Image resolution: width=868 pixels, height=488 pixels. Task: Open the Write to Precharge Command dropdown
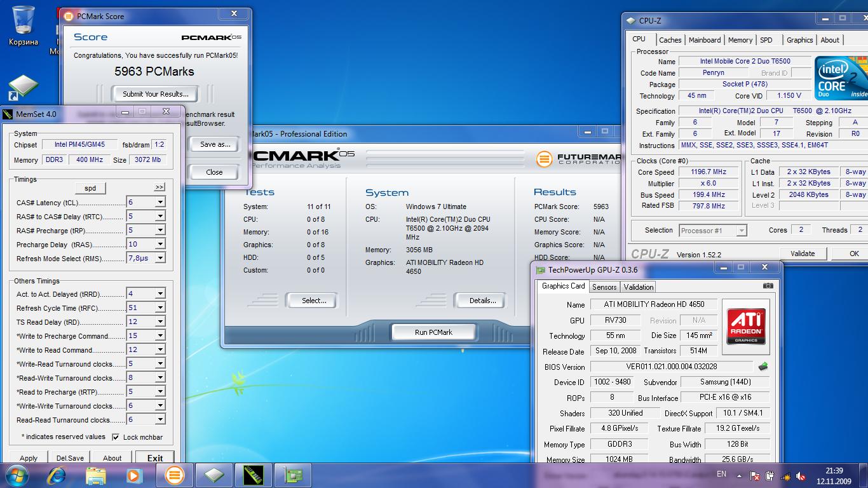coord(160,335)
